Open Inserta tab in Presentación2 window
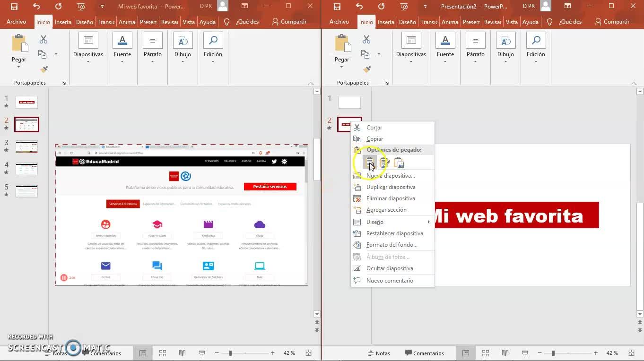 [x=386, y=22]
